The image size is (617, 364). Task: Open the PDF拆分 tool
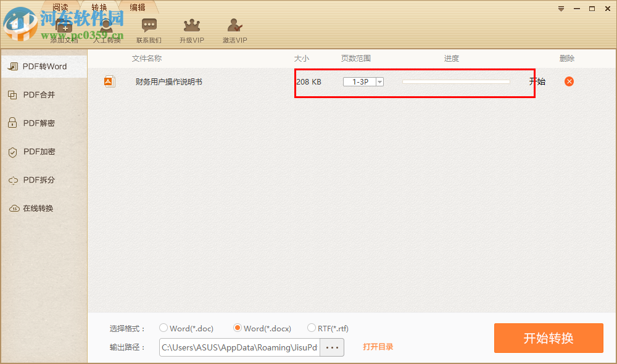[x=37, y=180]
